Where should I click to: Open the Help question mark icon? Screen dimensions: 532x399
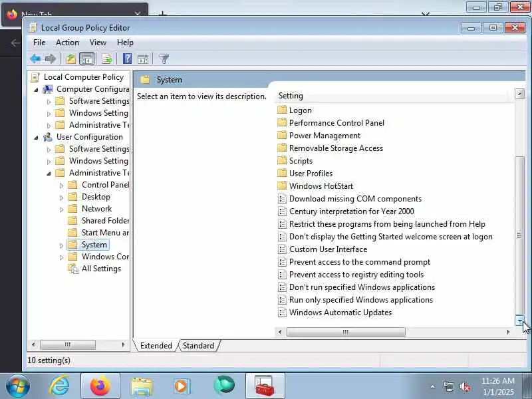[x=127, y=59]
